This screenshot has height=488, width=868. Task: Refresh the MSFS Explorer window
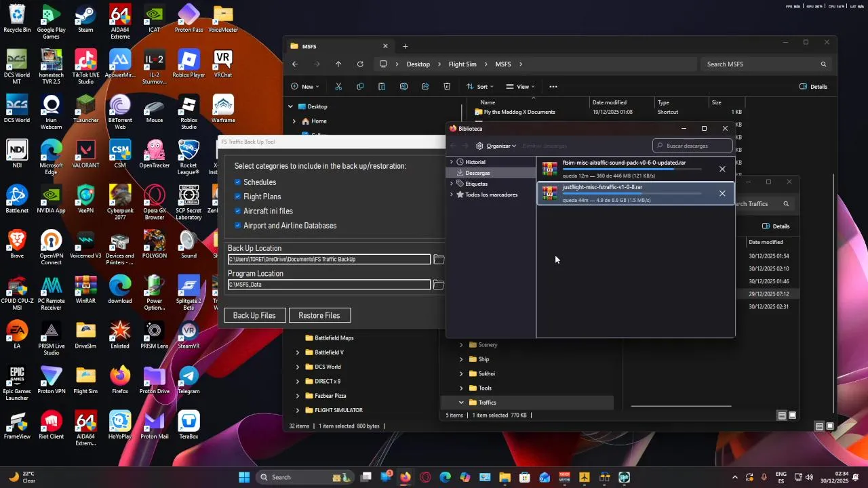[360, 64]
